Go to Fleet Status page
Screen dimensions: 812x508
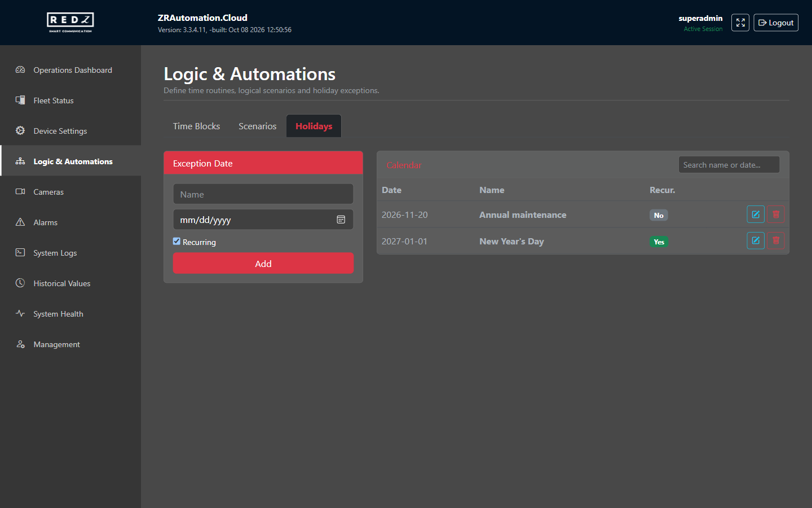pos(70,100)
